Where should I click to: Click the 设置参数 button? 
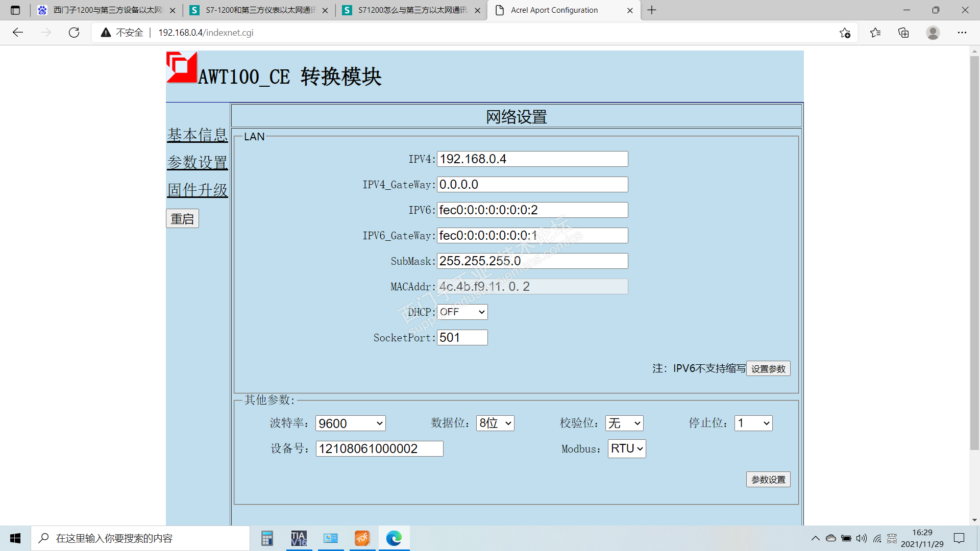click(768, 369)
